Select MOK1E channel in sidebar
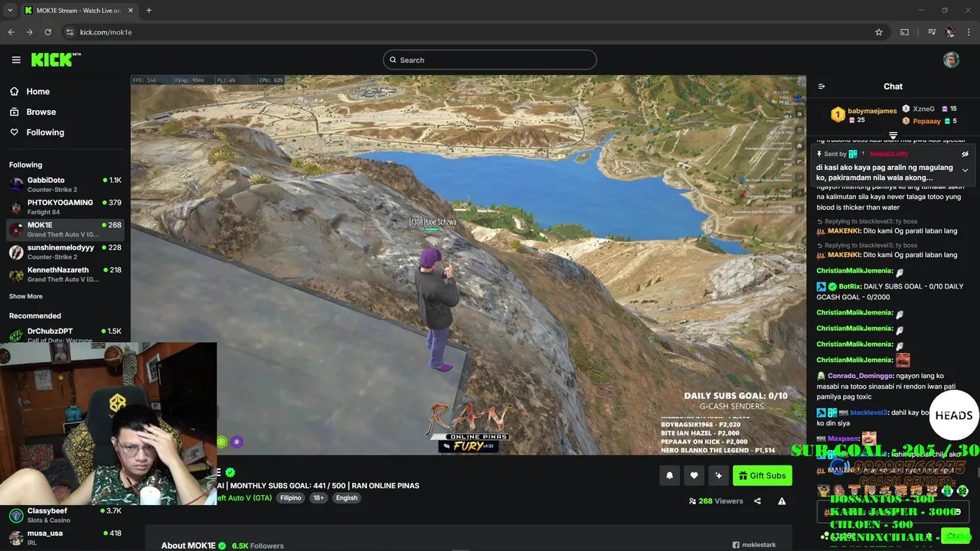 [65, 230]
